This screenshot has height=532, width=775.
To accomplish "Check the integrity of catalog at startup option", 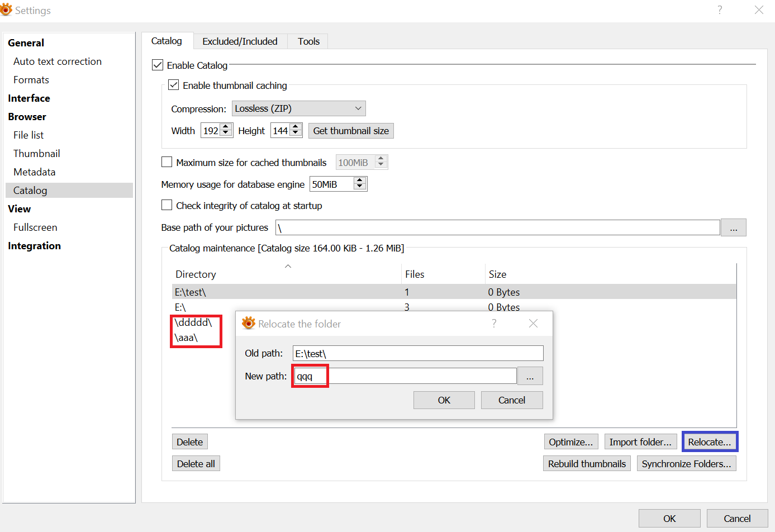I will pos(167,205).
